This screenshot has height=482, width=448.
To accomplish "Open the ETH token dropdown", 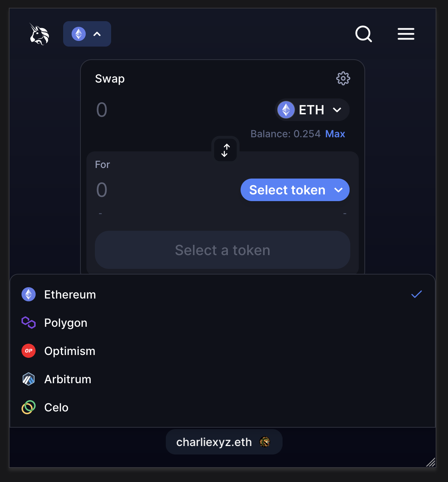I will point(311,110).
